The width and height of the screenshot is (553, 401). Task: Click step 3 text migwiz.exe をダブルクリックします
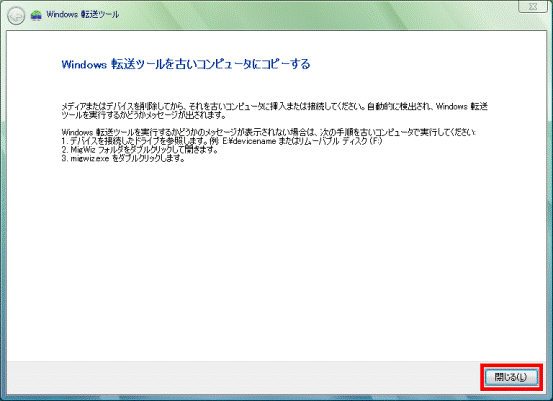(123, 158)
